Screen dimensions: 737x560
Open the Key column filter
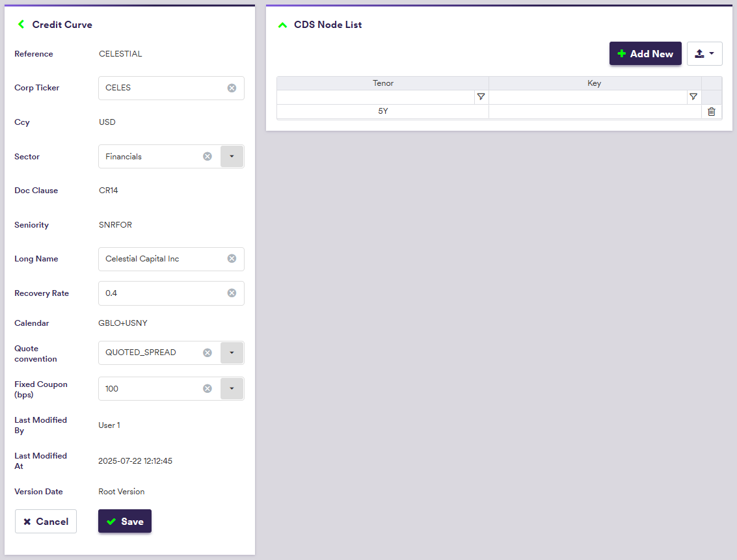coord(693,97)
